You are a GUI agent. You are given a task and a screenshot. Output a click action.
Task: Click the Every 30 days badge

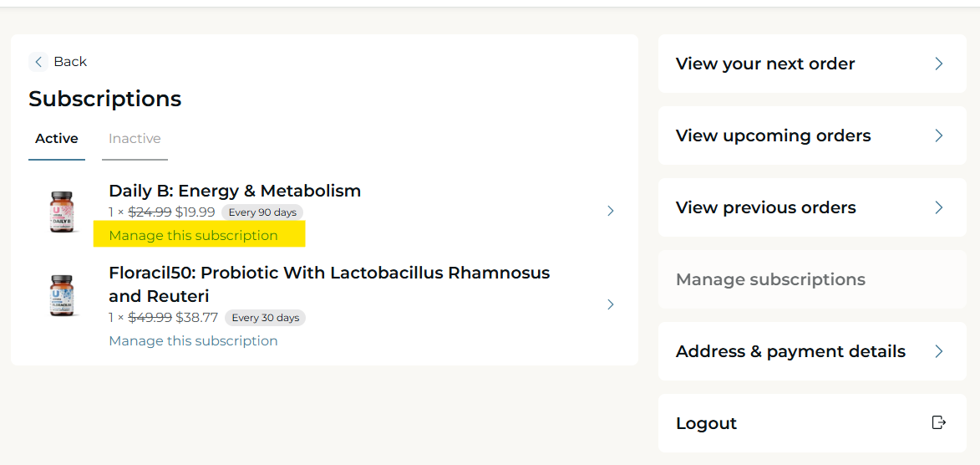point(265,318)
